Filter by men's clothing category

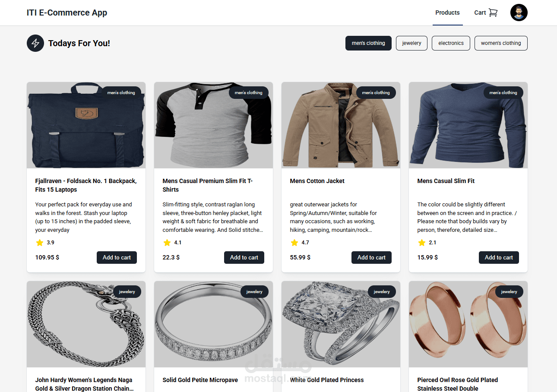(x=368, y=43)
